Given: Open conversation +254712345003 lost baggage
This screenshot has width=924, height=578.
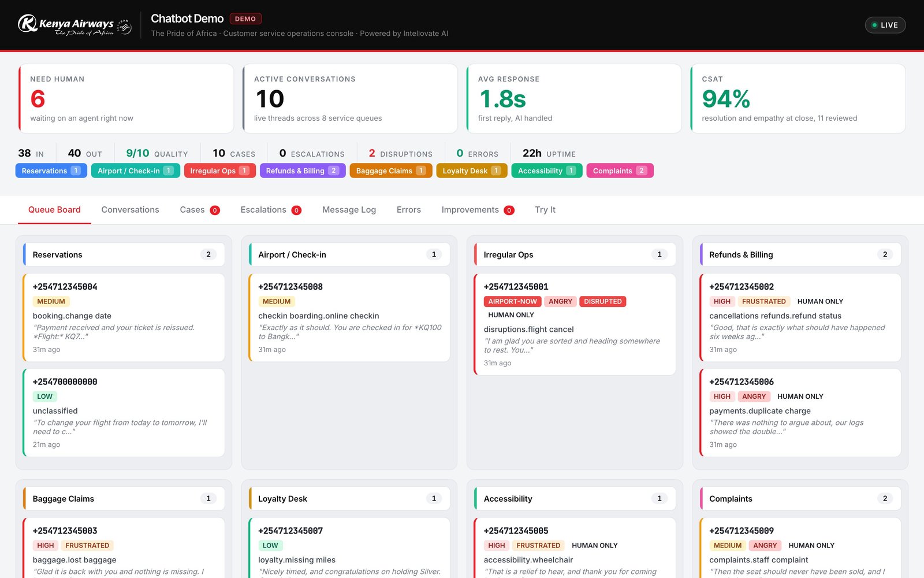Looking at the screenshot, I should click(x=124, y=548).
